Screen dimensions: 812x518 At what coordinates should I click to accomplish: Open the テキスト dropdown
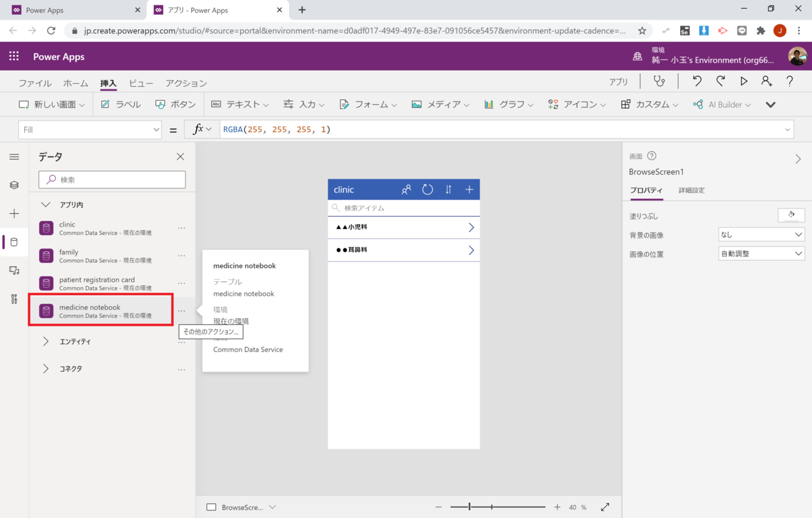[240, 104]
